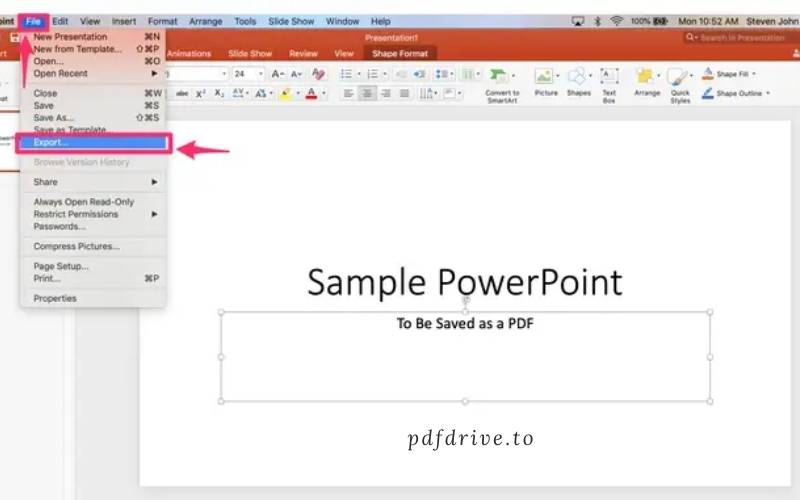Align text right

(386, 93)
